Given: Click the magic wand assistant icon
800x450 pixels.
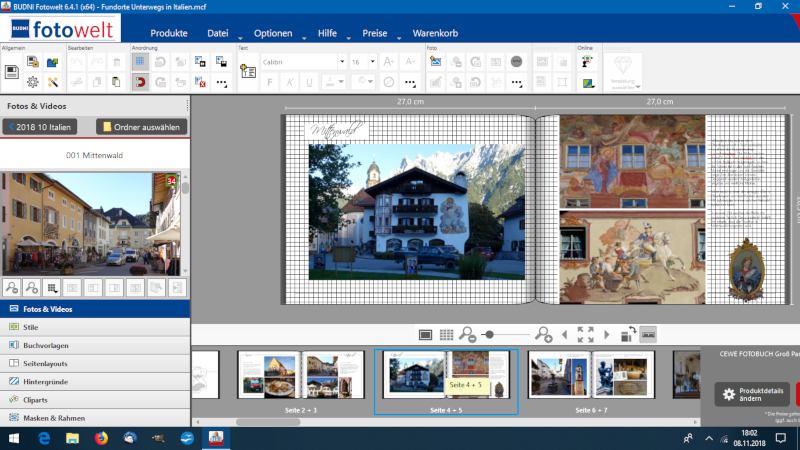Looking at the screenshot, I should point(53,82).
